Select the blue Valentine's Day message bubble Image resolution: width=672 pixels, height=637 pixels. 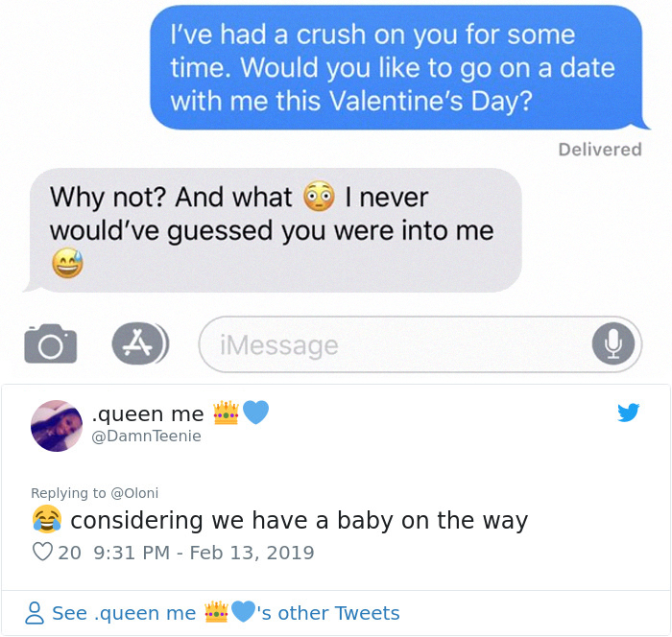396,67
